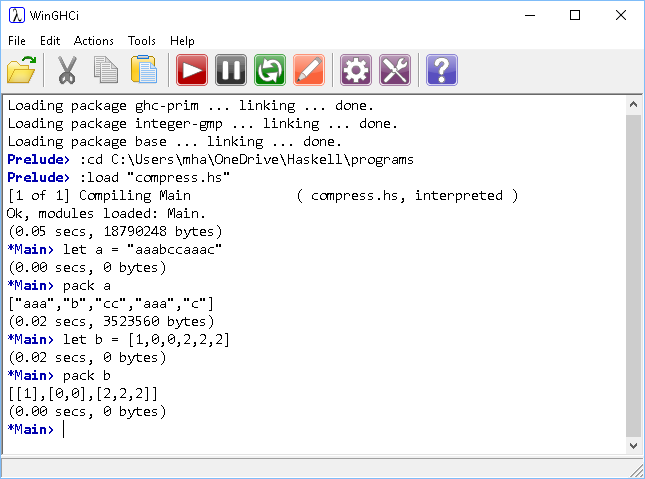Click the Copy pages icon

pos(106,70)
